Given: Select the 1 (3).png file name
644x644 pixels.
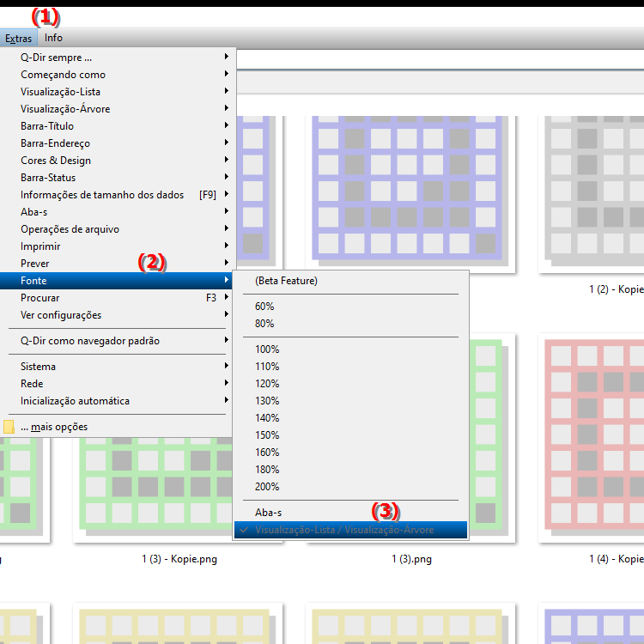Looking at the screenshot, I should click(411, 559).
